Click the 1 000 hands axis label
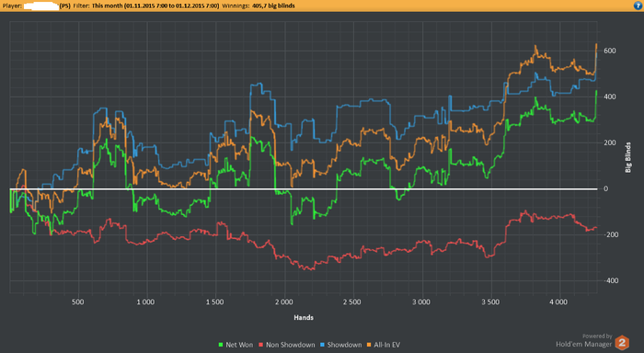Screen dimensions: 644x353 tap(145, 302)
